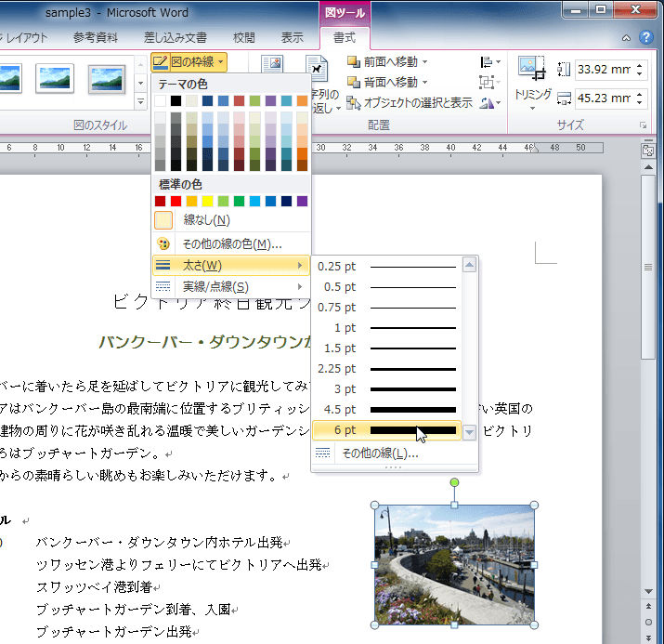Switch to the 校閲 (Review) tab
Screen dimensions: 664x644
click(x=244, y=37)
